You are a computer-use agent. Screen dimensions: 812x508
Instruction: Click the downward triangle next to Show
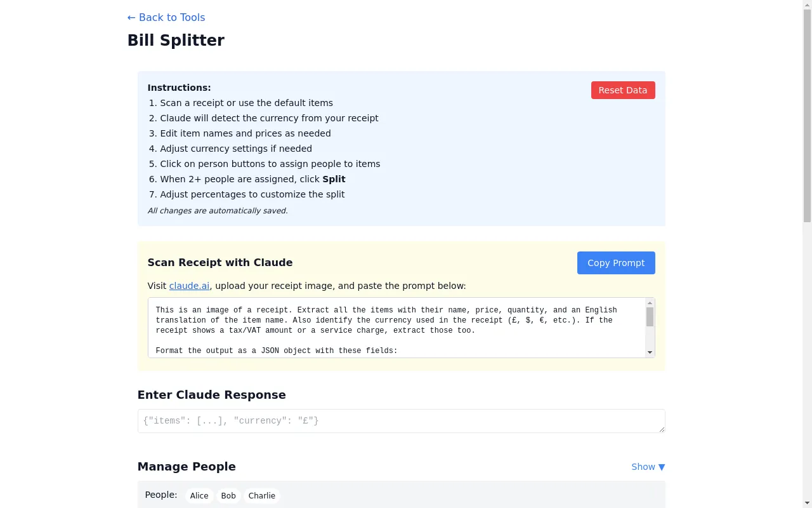tap(661, 467)
